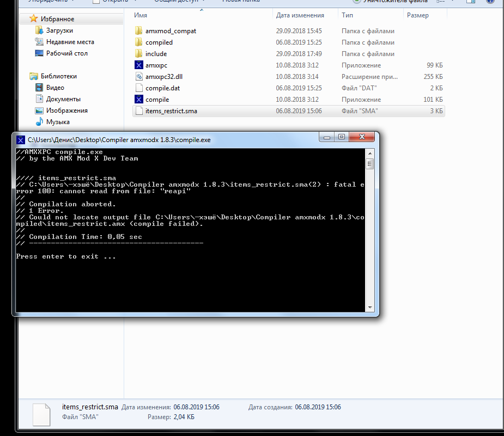Select the compiled folder name
Screen dimensions: 504x436
159,42
